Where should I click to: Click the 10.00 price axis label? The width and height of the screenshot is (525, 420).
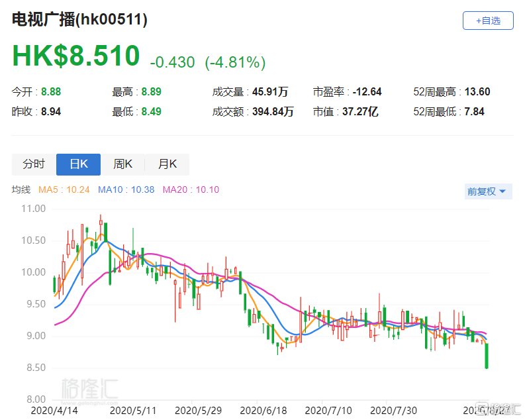[x=34, y=272]
